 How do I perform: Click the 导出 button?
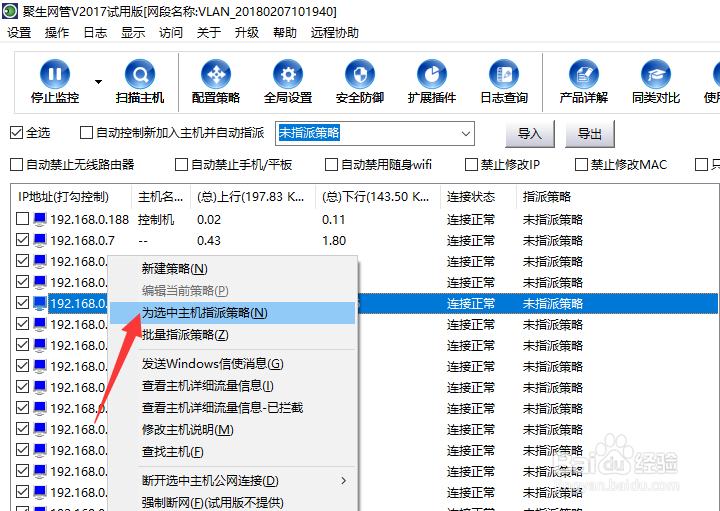pyautogui.click(x=590, y=134)
